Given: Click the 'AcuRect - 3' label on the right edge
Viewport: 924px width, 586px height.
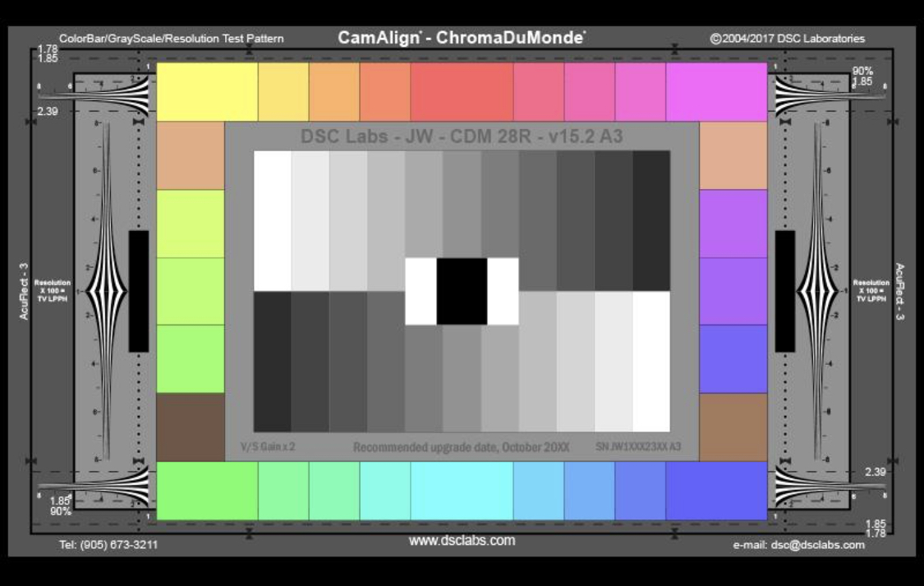Looking at the screenshot, I should (899, 291).
